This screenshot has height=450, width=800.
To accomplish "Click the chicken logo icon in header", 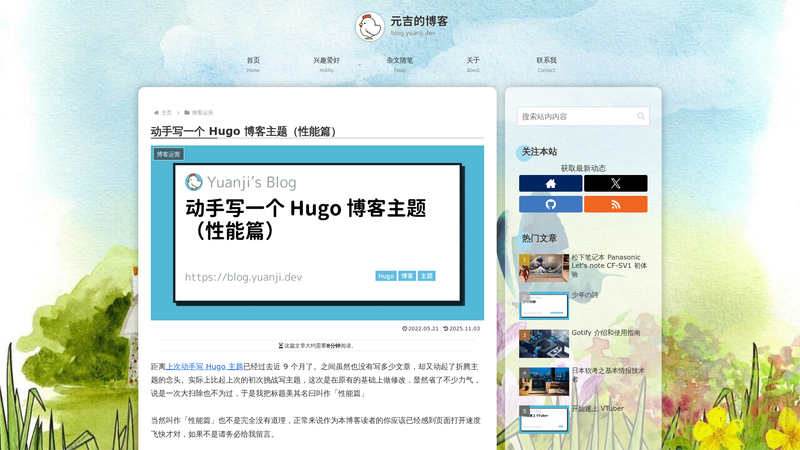I will (x=369, y=27).
